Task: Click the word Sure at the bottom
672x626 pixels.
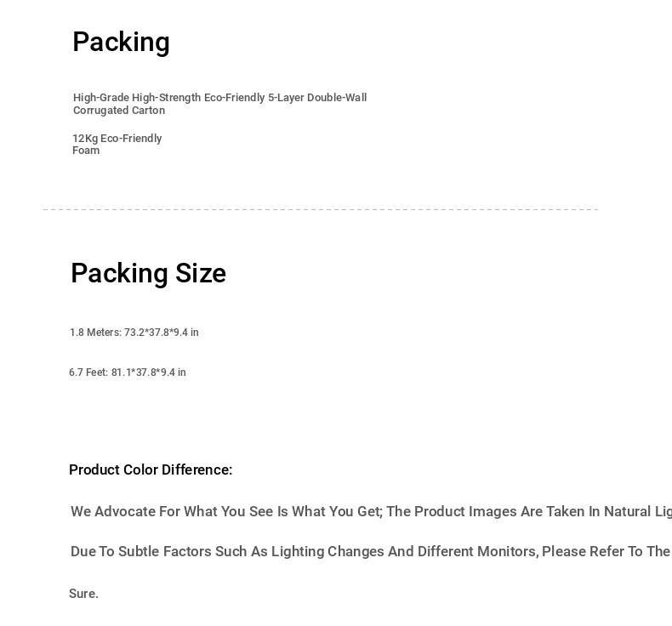Action: 83,594
